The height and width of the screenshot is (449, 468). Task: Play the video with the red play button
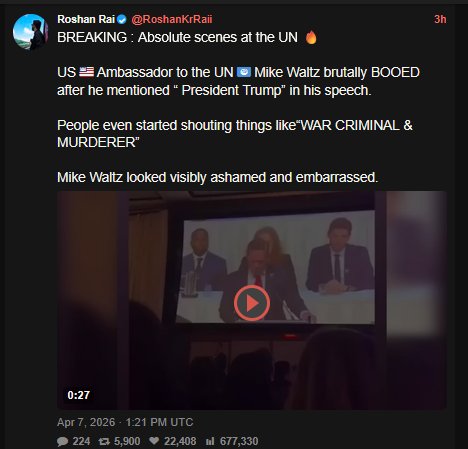[252, 303]
